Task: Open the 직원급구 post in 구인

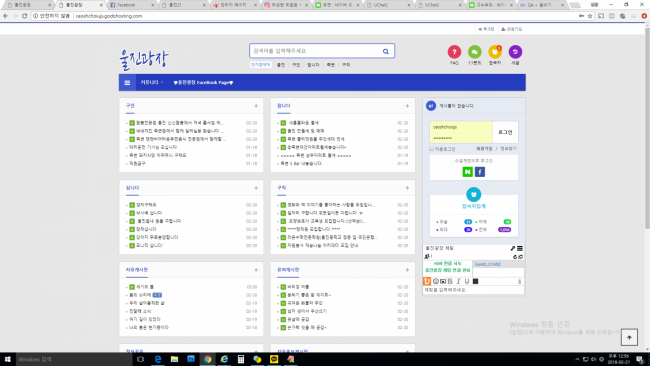Action: pyautogui.click(x=137, y=164)
